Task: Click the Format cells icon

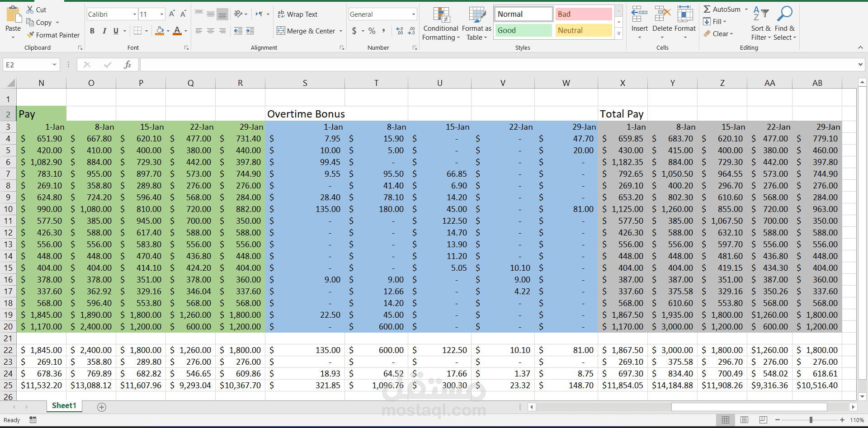Action: (685, 14)
